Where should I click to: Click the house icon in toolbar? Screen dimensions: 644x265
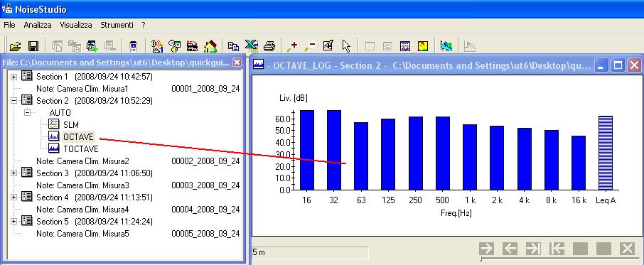coord(210,46)
